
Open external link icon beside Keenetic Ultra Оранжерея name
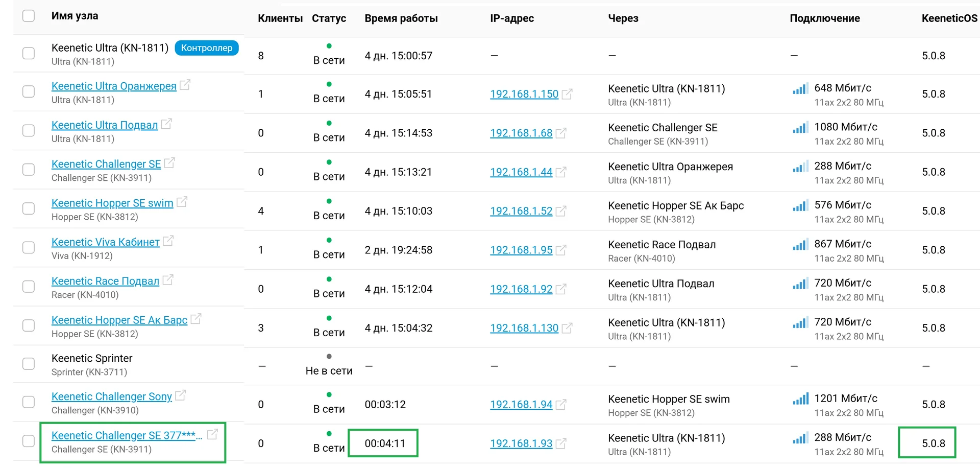click(185, 85)
